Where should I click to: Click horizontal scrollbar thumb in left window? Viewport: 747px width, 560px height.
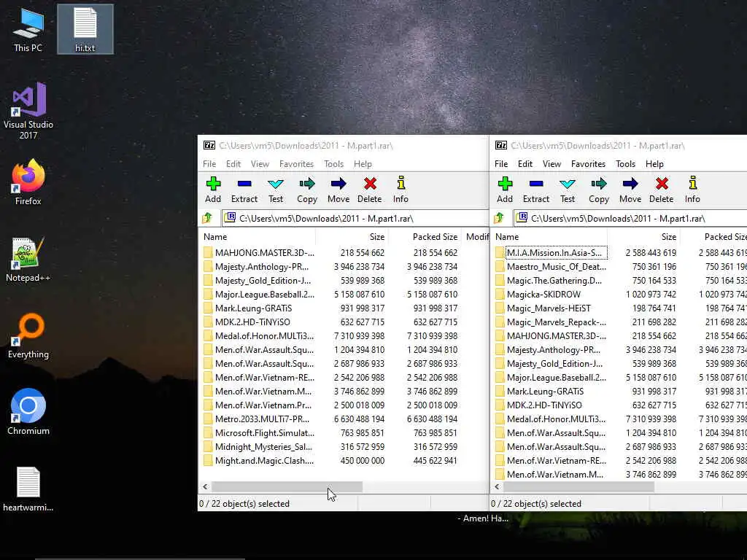(x=287, y=486)
